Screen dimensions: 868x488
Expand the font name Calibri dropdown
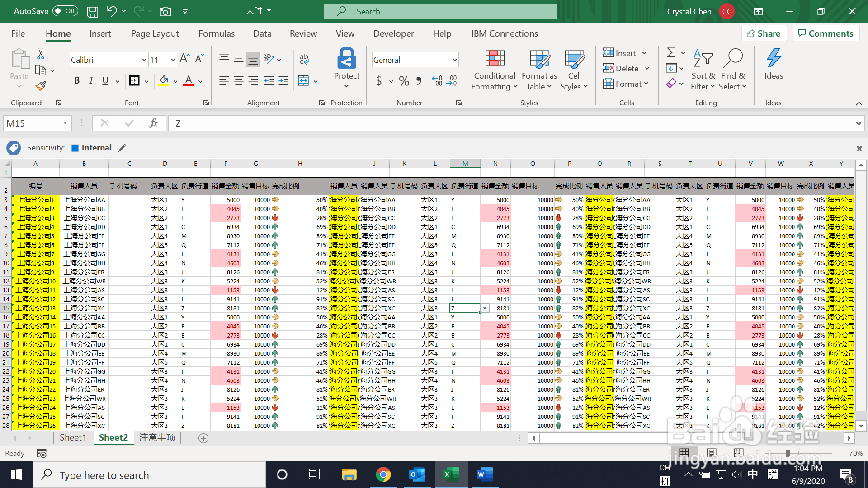[144, 60]
